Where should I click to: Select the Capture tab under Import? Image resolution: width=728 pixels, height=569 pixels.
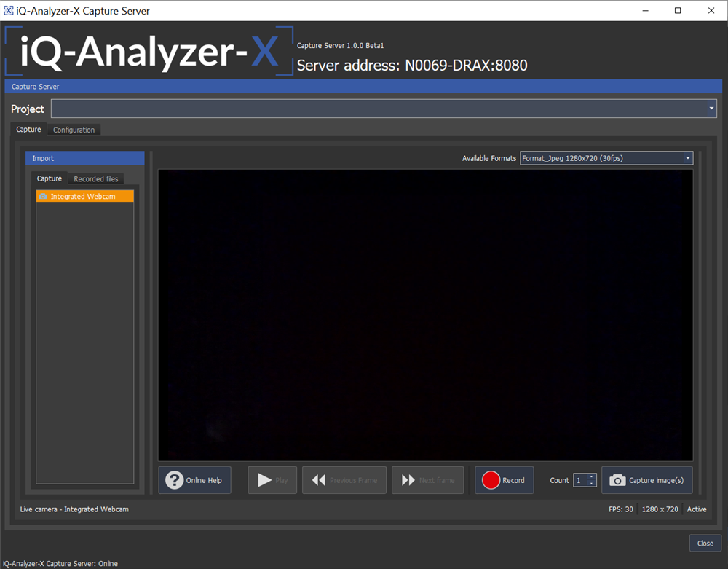[50, 178]
